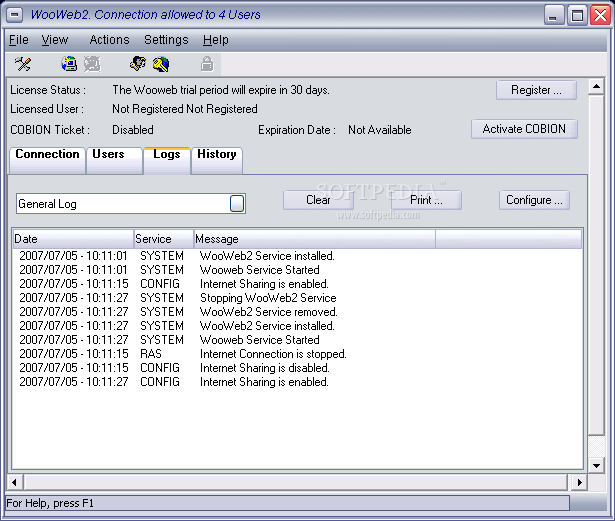615x521 pixels.
Task: Click the COBION Ticket 'Disabled' value
Action: 133,130
